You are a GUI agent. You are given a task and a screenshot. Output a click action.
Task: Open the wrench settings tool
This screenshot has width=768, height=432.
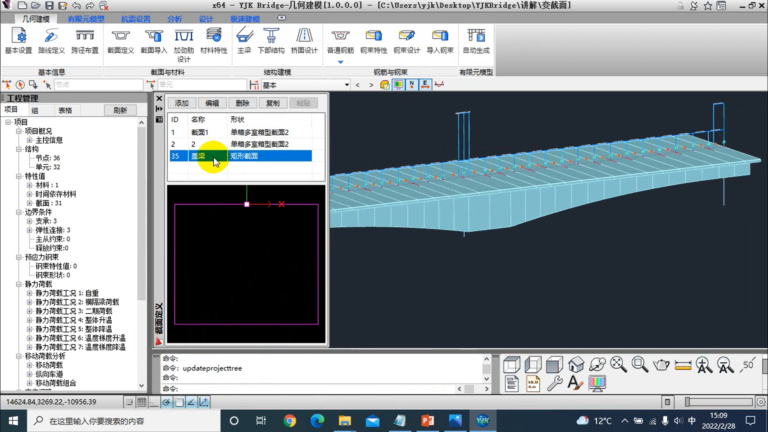pyautogui.click(x=554, y=383)
